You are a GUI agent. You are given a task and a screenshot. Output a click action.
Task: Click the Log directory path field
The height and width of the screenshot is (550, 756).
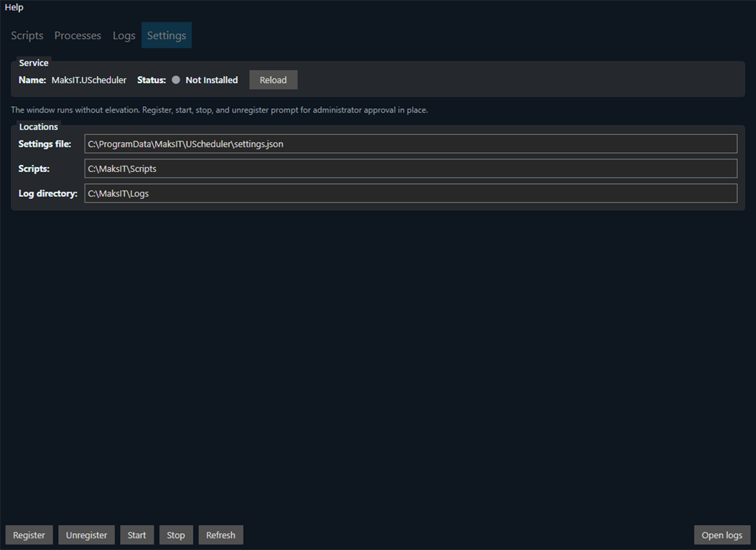point(411,193)
